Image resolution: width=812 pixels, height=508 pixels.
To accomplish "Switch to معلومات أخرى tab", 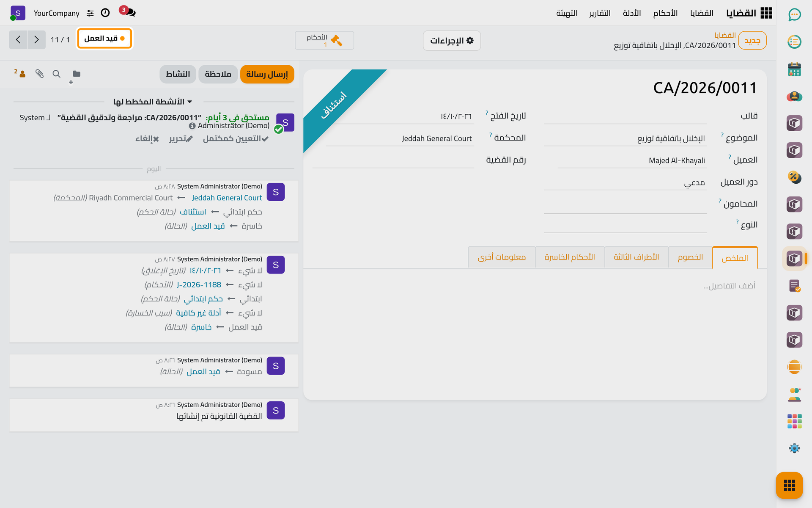I will point(502,257).
